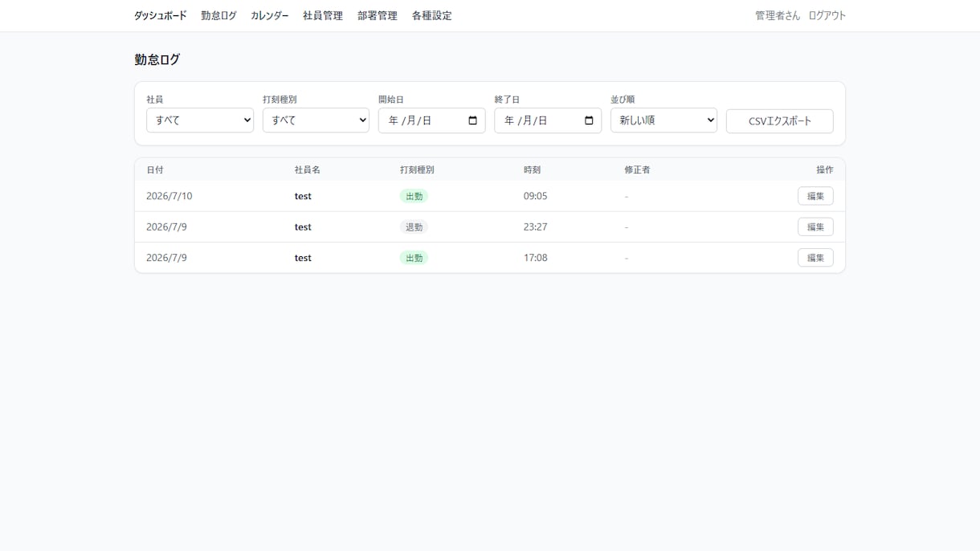This screenshot has height=551, width=980.
Task: Click the test name in the 23:27 row
Action: click(x=303, y=227)
